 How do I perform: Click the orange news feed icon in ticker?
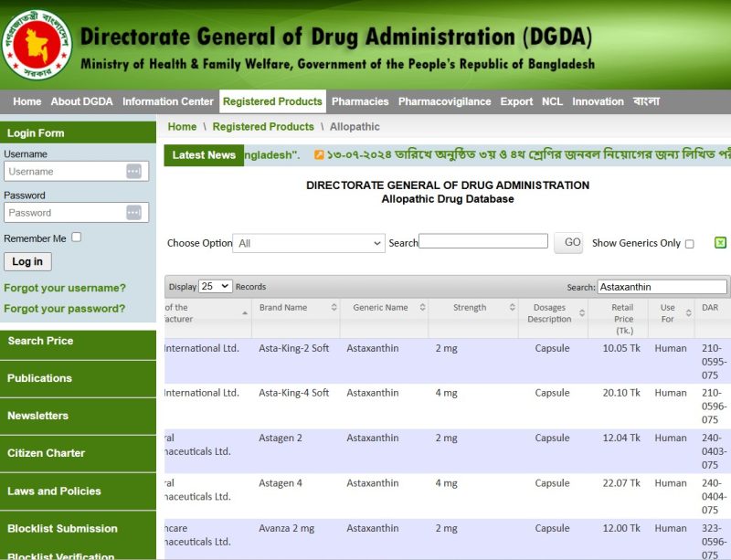tap(319, 155)
